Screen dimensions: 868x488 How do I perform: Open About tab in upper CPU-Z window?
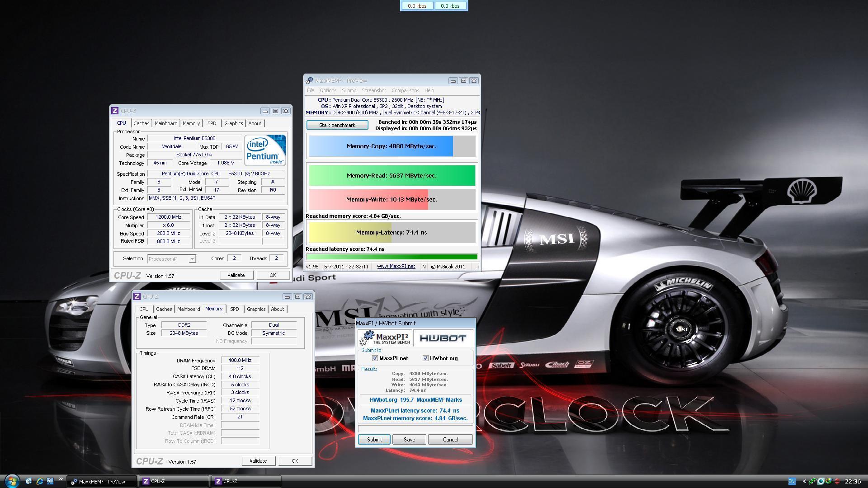[x=255, y=123]
